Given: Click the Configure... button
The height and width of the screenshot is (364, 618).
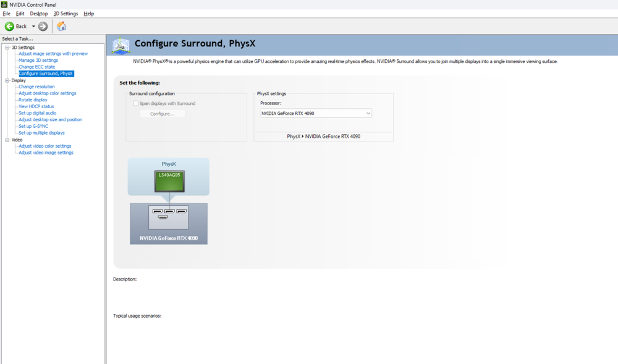Looking at the screenshot, I should 163,114.
